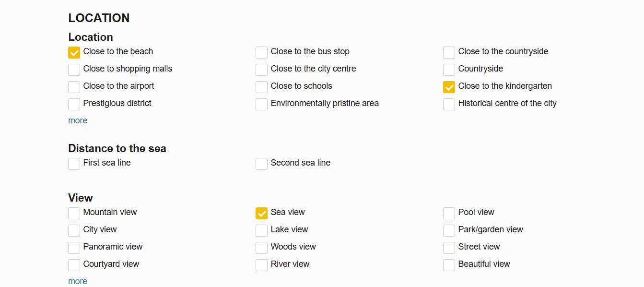644x287 pixels.
Task: Check the Park/garden view box
Action: tap(449, 230)
